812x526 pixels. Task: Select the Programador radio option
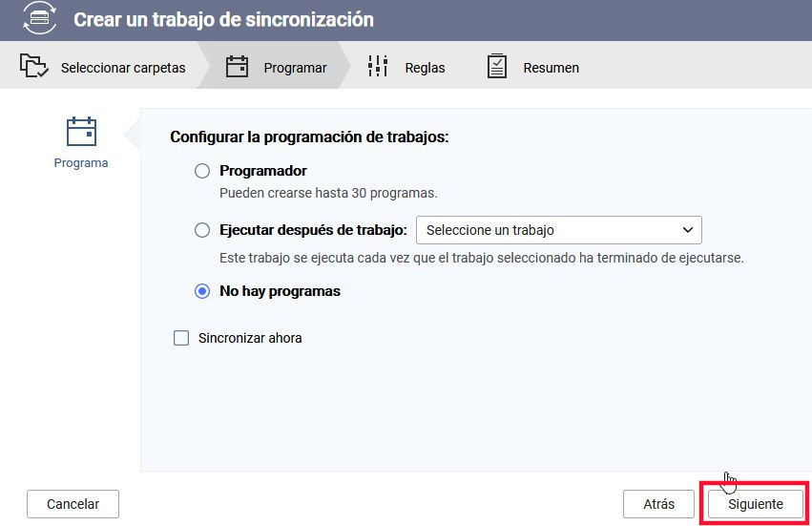coord(202,171)
